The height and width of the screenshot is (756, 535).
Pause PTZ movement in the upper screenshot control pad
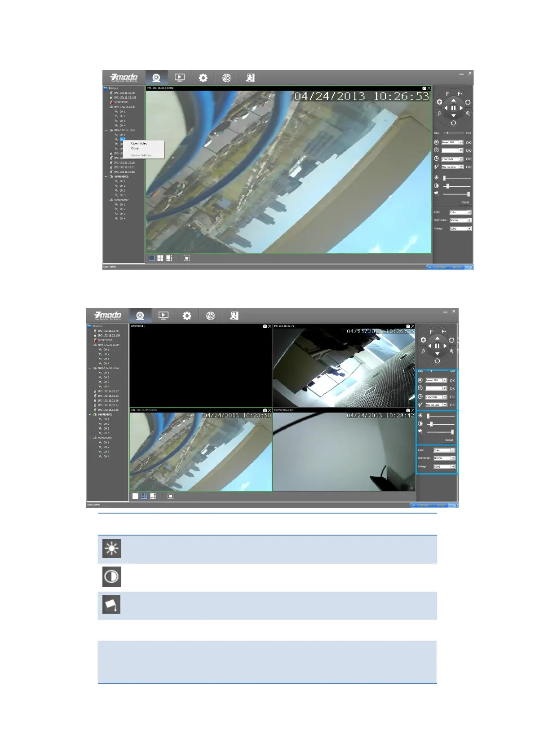[453, 108]
